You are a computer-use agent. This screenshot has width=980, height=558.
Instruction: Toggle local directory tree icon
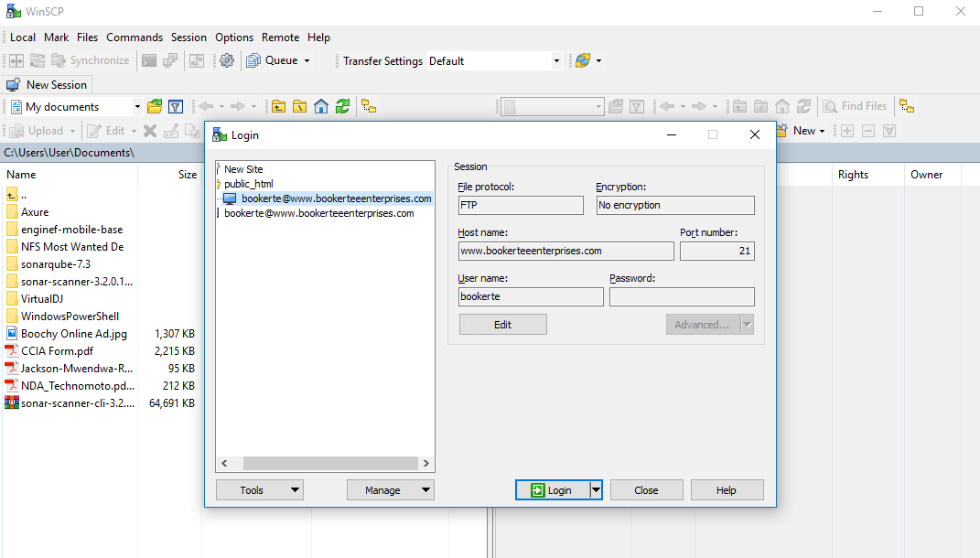pos(369,107)
